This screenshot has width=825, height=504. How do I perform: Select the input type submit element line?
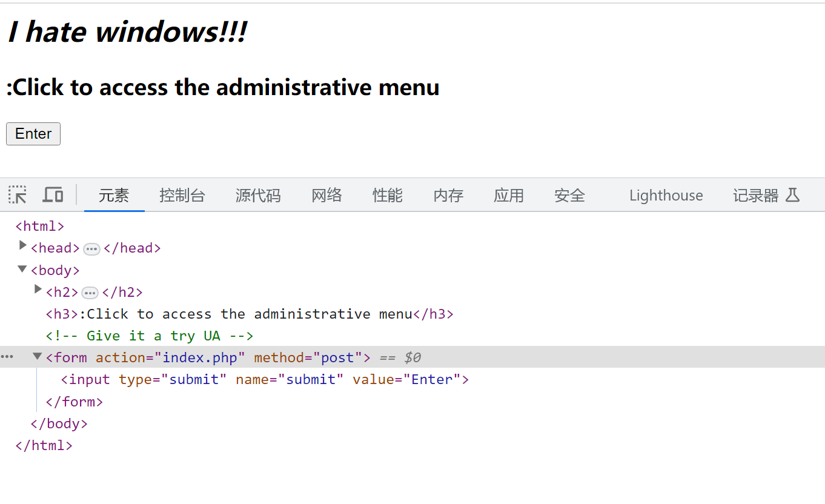click(265, 380)
